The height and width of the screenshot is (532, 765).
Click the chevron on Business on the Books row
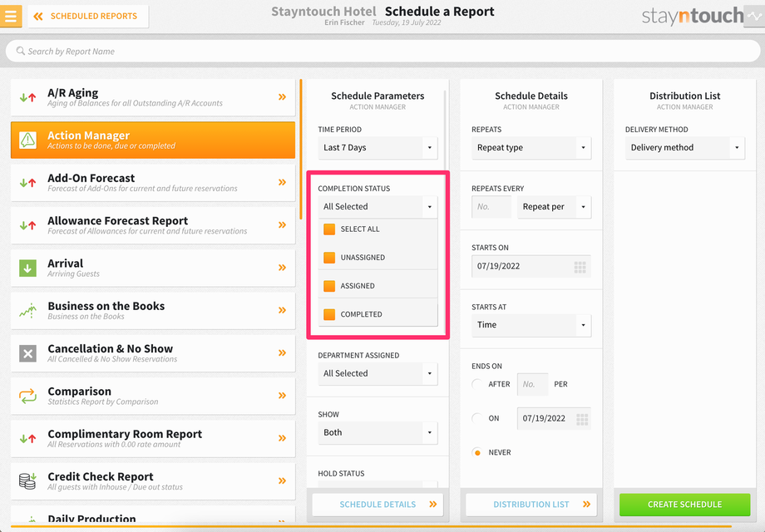[x=282, y=310]
